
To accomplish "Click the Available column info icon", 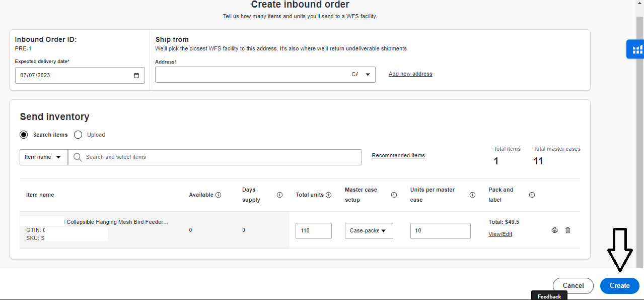I will (218, 195).
